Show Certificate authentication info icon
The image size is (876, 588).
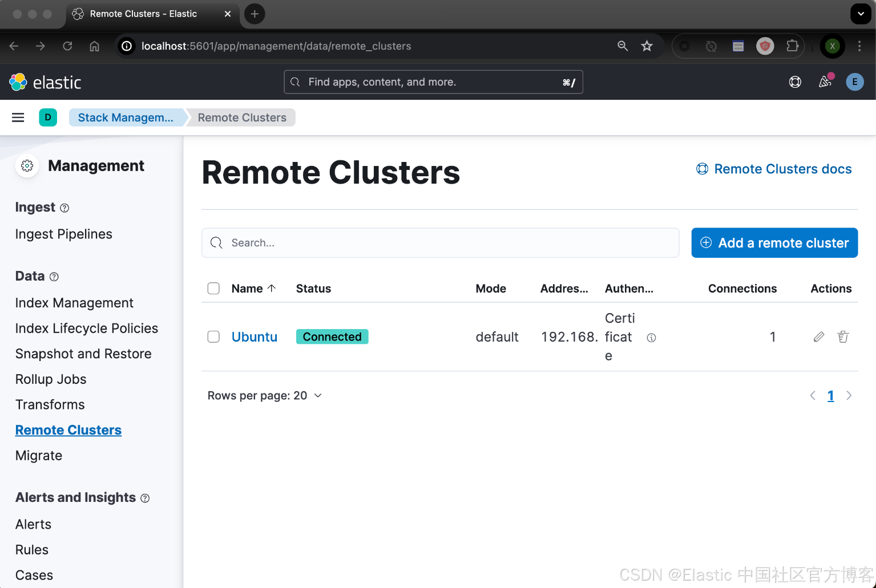click(651, 338)
